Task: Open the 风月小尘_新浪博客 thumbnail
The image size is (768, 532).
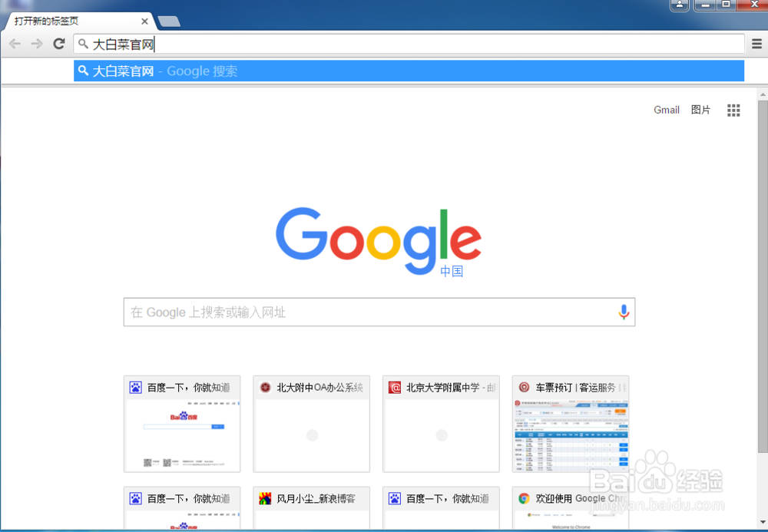Action: point(310,507)
